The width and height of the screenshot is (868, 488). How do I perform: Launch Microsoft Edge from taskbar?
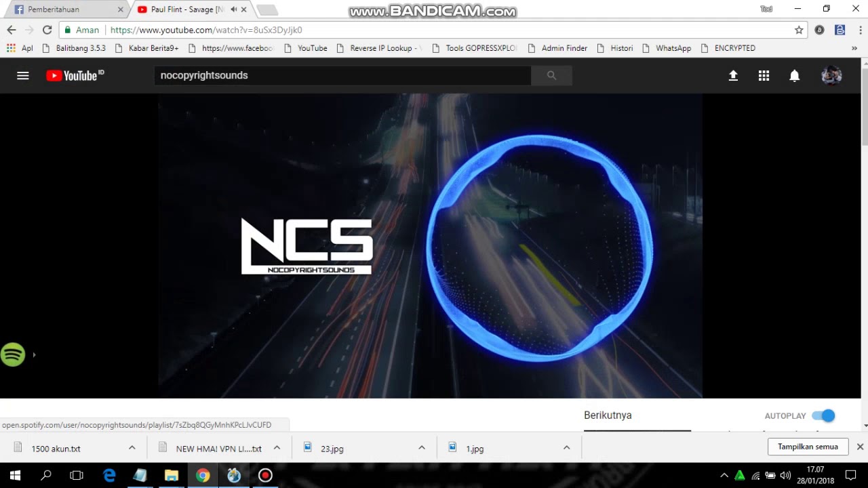coord(109,475)
